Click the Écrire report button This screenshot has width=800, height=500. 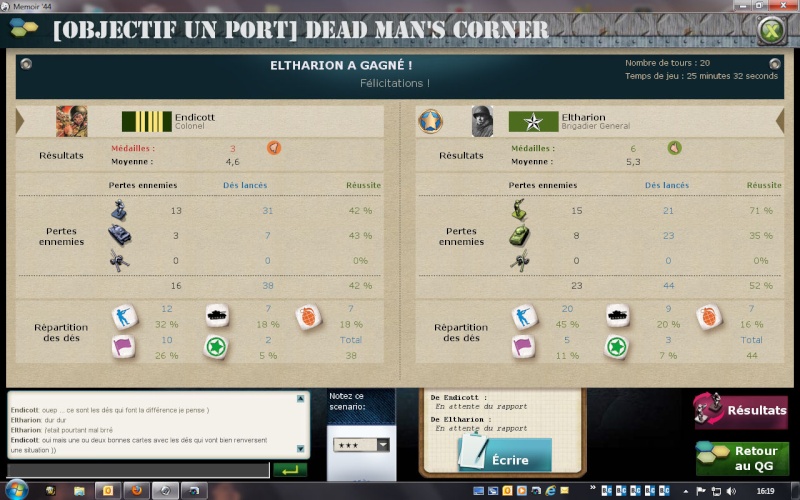point(505,455)
